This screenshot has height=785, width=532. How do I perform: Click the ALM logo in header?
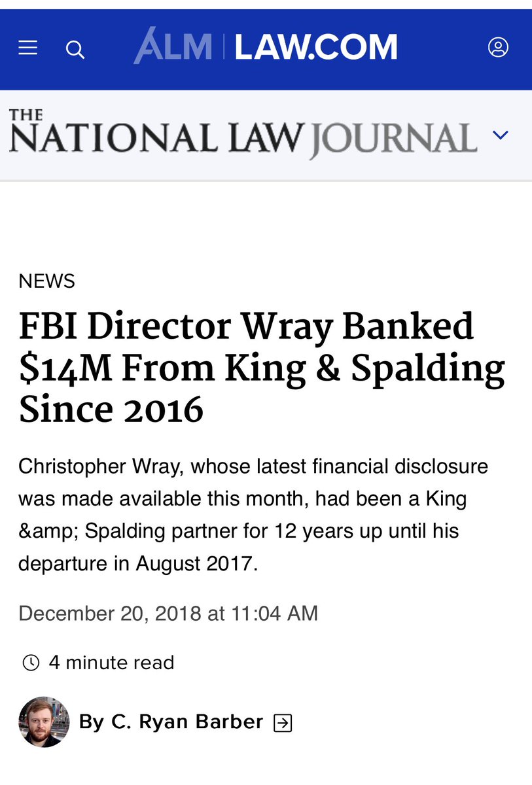[x=173, y=46]
